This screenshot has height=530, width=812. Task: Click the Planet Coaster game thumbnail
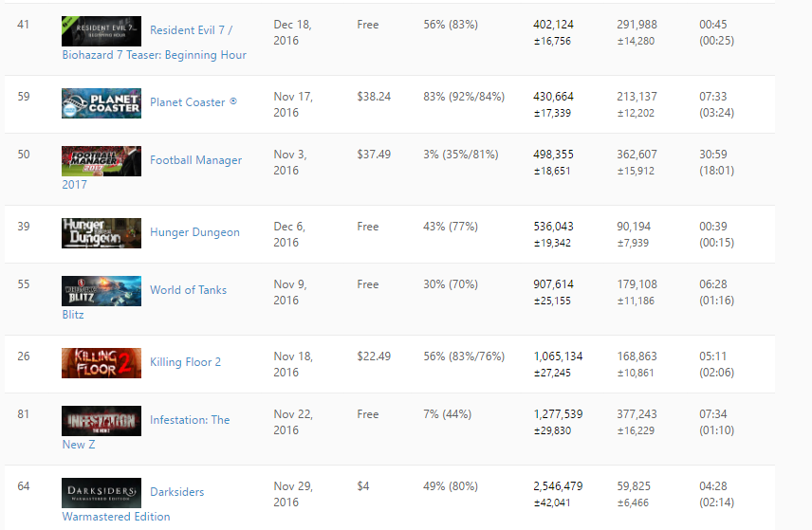[101, 103]
